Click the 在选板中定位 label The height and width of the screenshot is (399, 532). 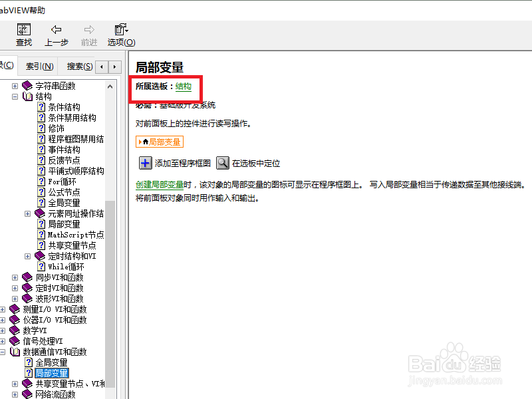(x=256, y=164)
